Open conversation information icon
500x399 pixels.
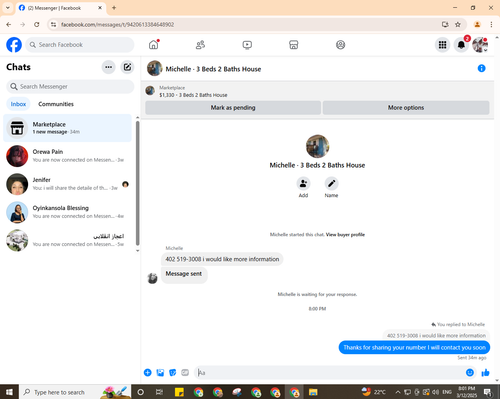[481, 68]
